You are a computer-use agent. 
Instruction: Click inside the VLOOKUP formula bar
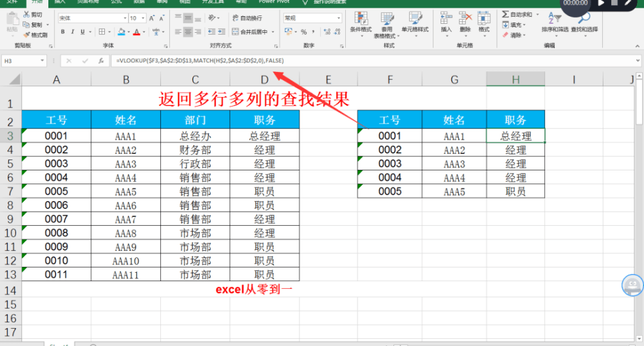click(x=372, y=60)
